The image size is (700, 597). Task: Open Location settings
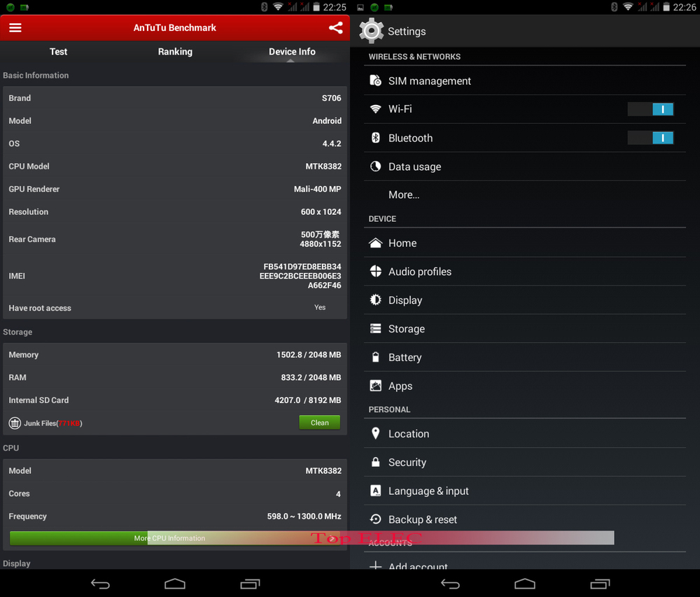pyautogui.click(x=408, y=434)
